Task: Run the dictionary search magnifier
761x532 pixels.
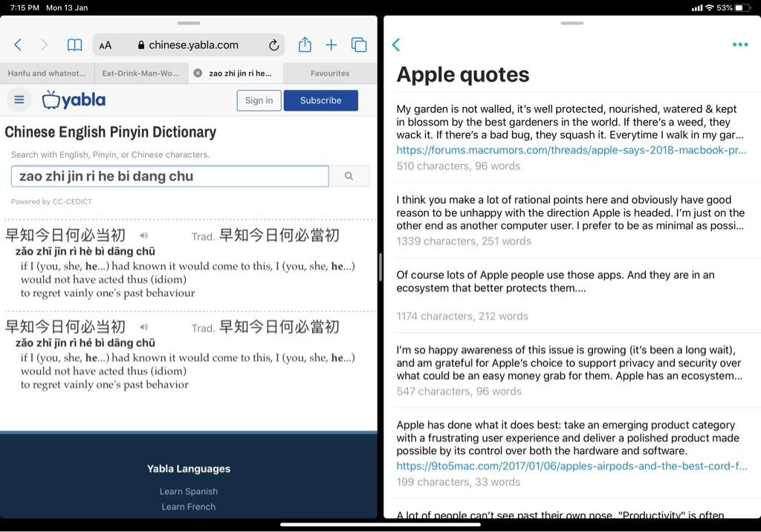Action: [349, 176]
